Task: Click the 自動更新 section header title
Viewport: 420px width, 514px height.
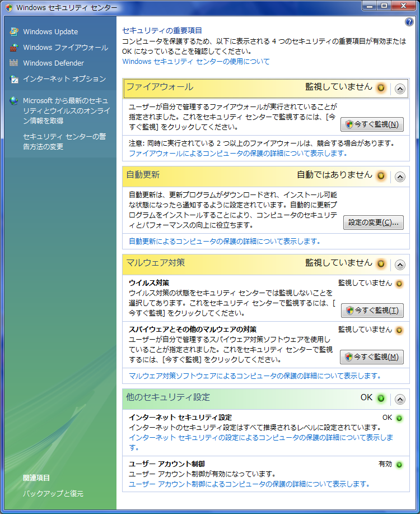Action: (x=143, y=175)
